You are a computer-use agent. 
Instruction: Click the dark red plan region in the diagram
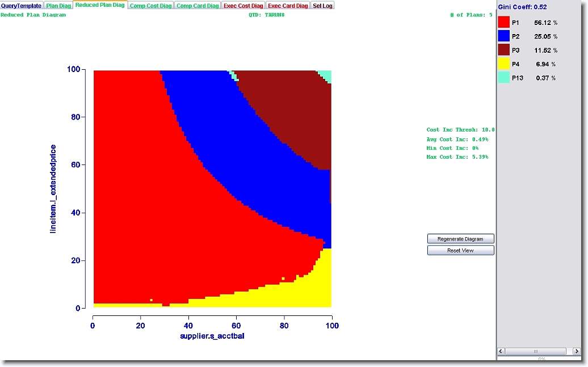coord(295,113)
